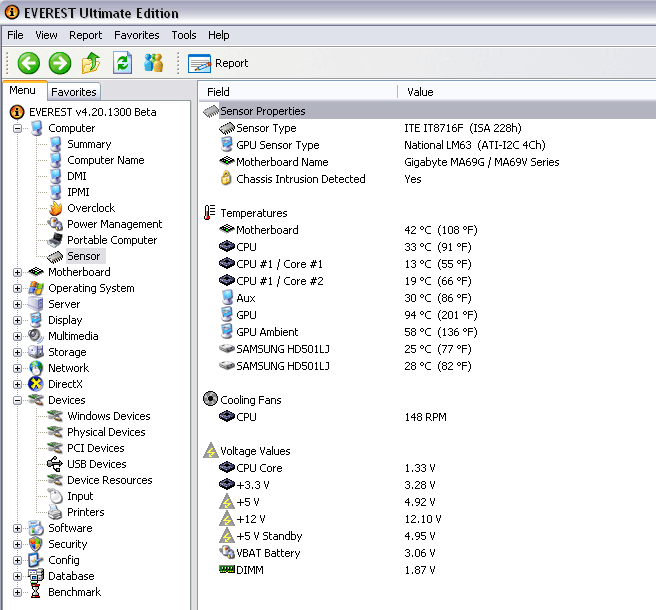This screenshot has width=656, height=610.
Task: Click the Overclock flame icon
Action: pyautogui.click(x=56, y=208)
